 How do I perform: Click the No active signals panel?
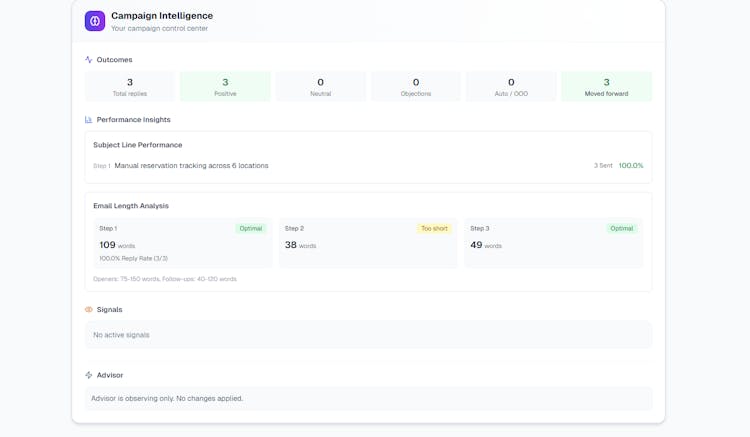click(x=368, y=335)
